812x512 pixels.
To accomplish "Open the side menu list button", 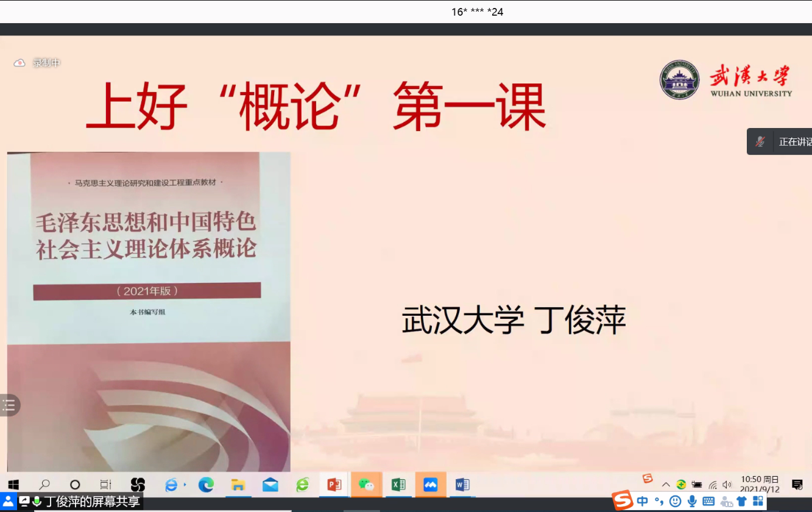I will pos(9,405).
